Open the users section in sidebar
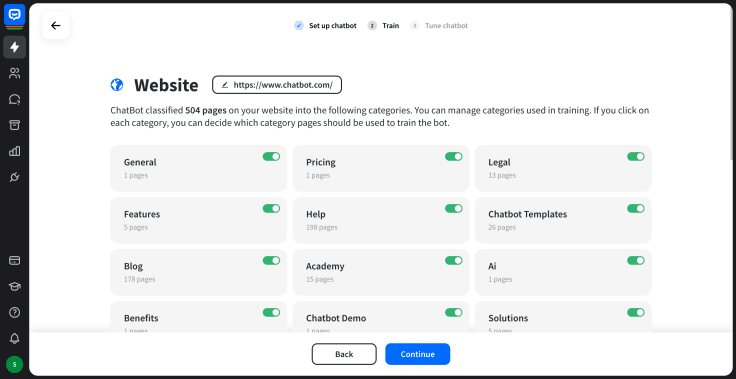 coord(15,73)
